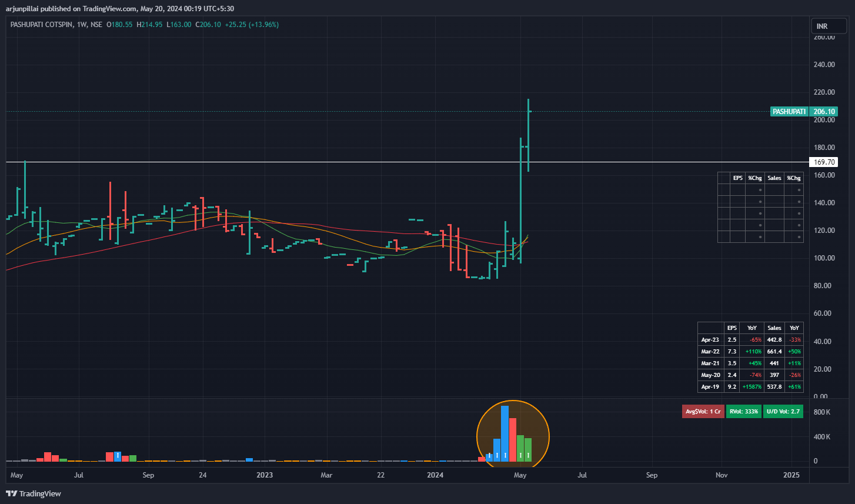Screen dimensions: 855x504
Task: Click the 20.00 price axis label
Action: pyautogui.click(x=824, y=369)
